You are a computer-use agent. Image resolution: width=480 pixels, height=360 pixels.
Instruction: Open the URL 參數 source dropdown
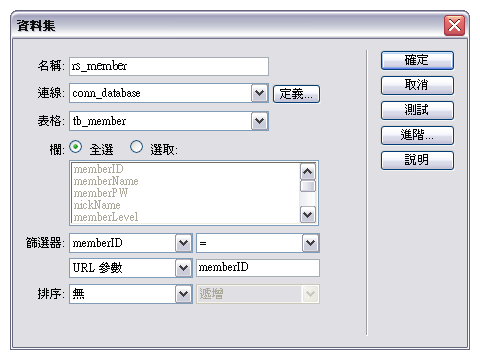click(131, 268)
